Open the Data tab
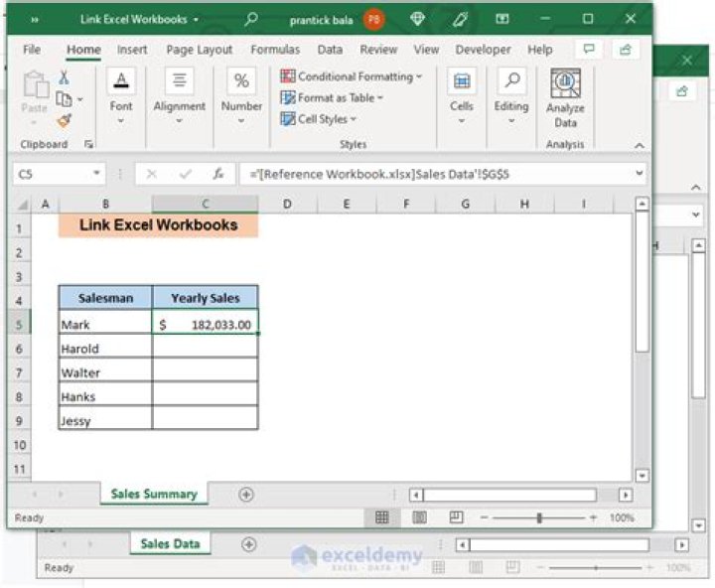 330,50
